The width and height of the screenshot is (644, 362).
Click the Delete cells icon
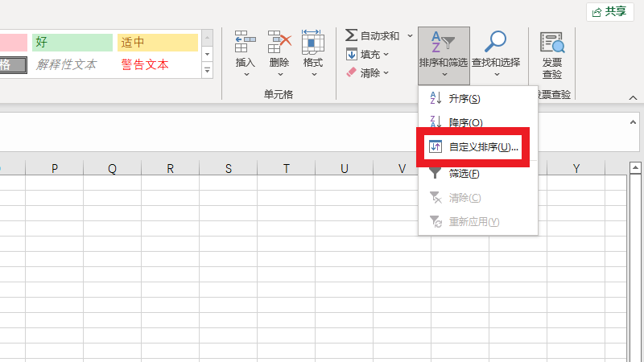tap(279, 42)
